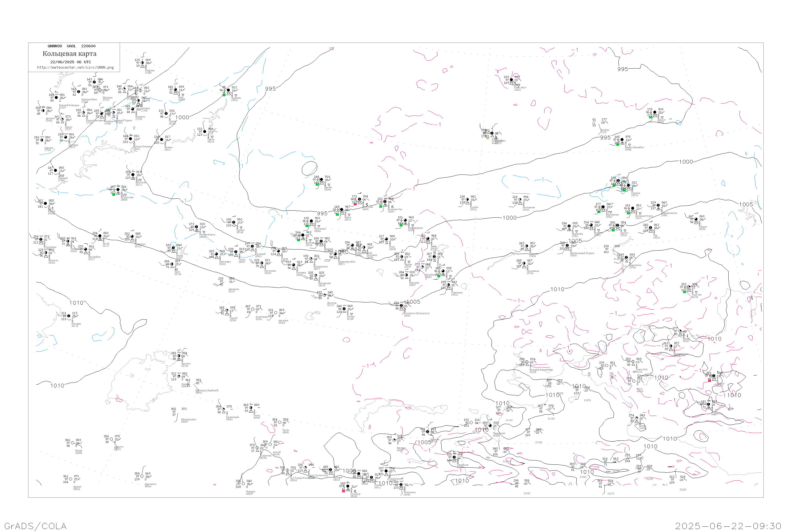Image resolution: width=798 pixels, height=532 pixels.
Task: Click the Глазов station circle marker
Action: click(x=166, y=114)
